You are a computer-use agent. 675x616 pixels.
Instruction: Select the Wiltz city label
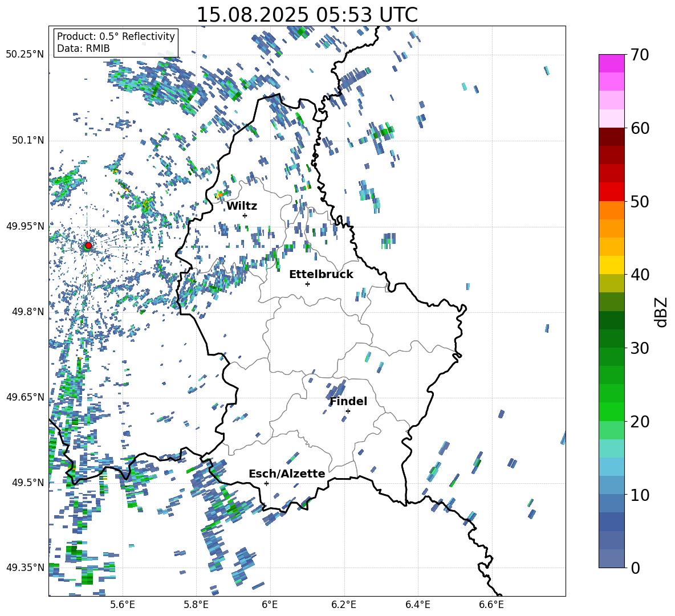(242, 206)
